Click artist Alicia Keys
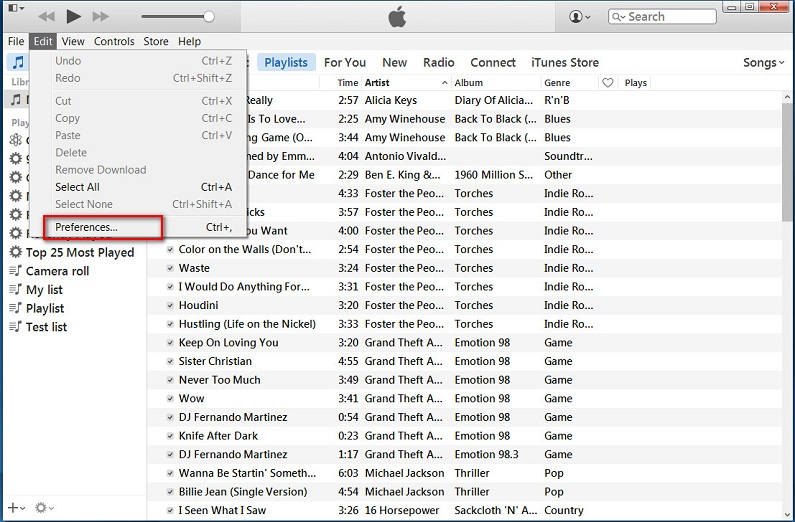795x522 pixels. tap(390, 100)
